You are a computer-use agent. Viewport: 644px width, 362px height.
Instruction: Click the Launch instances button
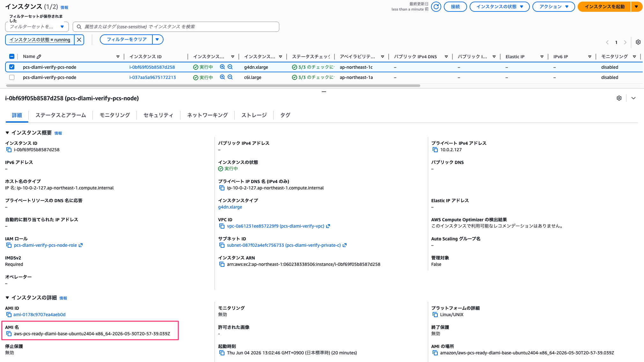(604, 7)
